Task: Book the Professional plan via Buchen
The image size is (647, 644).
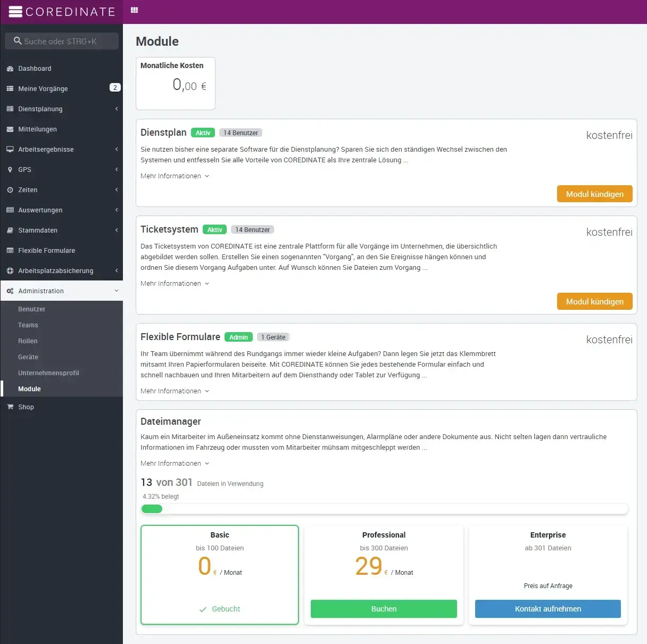Action: click(x=384, y=609)
